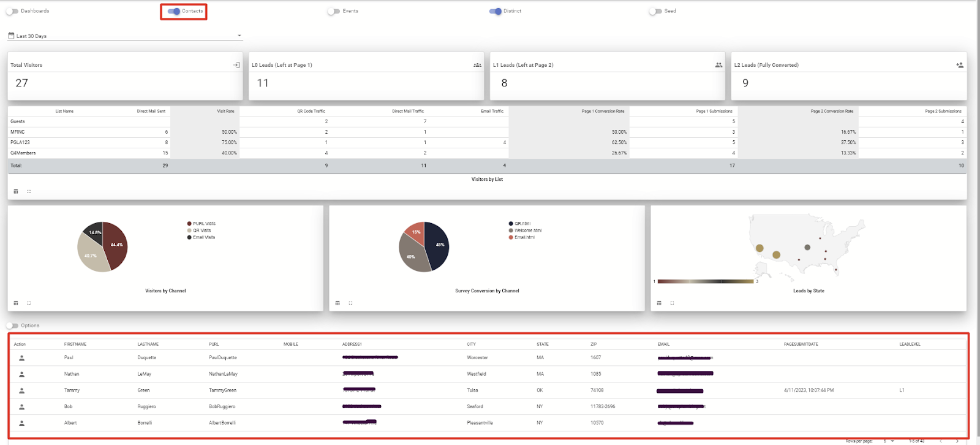980x445 pixels.
Task: Turn off the Distinct toggle
Action: click(496, 11)
